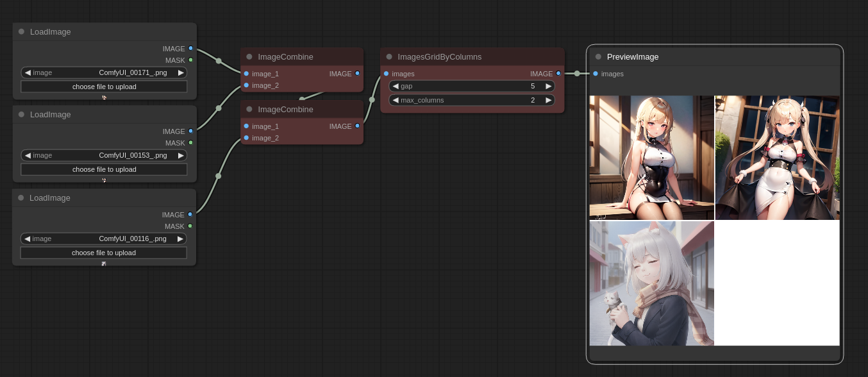This screenshot has width=868, height=377.
Task: Click the IMAGE output port on the lower ImageCombine node
Action: pyautogui.click(x=357, y=126)
